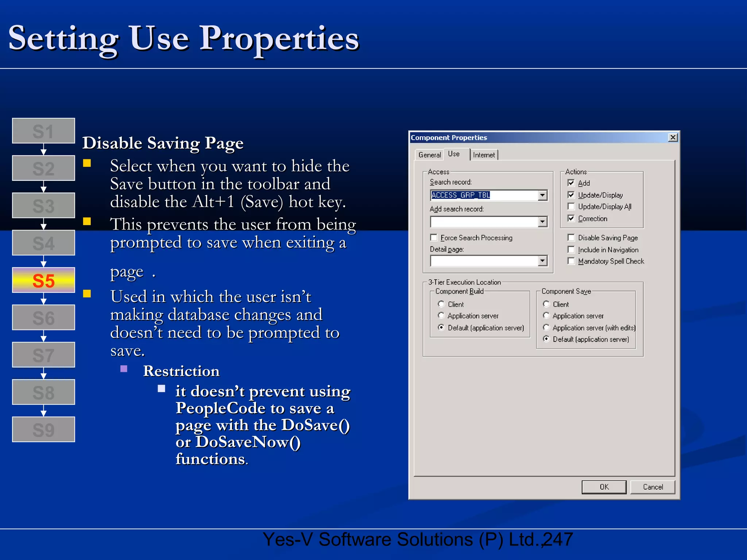The width and height of the screenshot is (747, 560).
Task: Select Default (application server) under Component Save
Action: 546,339
